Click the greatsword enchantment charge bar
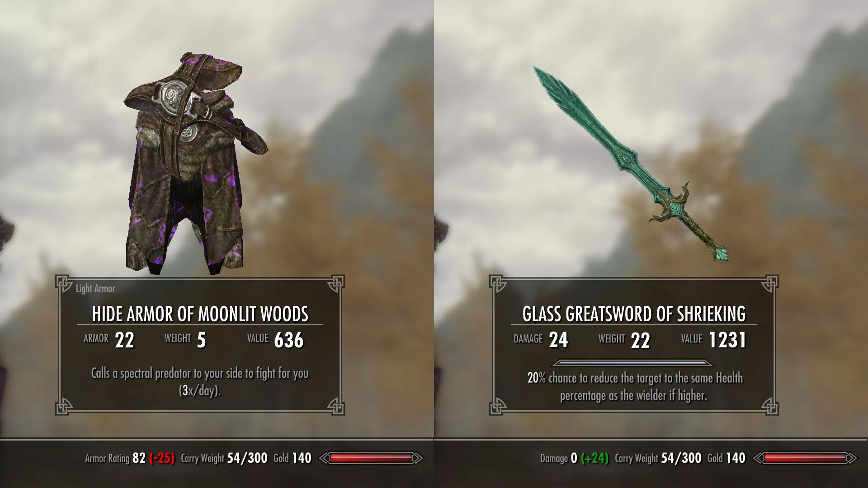 pos(632,363)
